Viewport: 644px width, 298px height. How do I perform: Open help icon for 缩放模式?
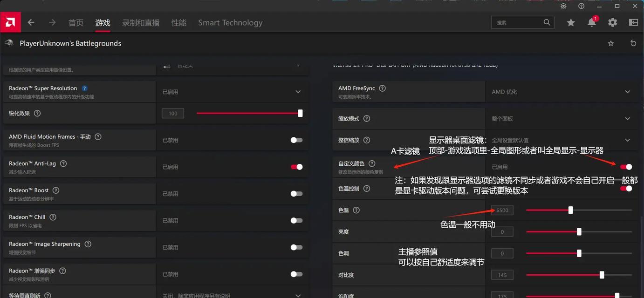click(x=367, y=119)
